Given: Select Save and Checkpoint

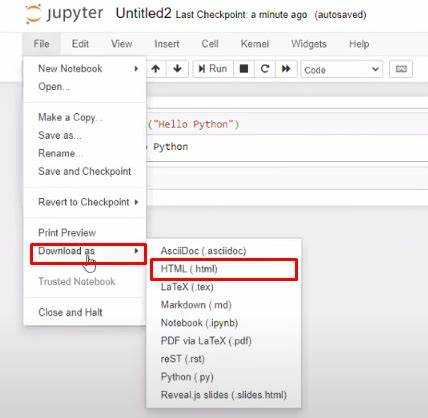Looking at the screenshot, I should [85, 171].
